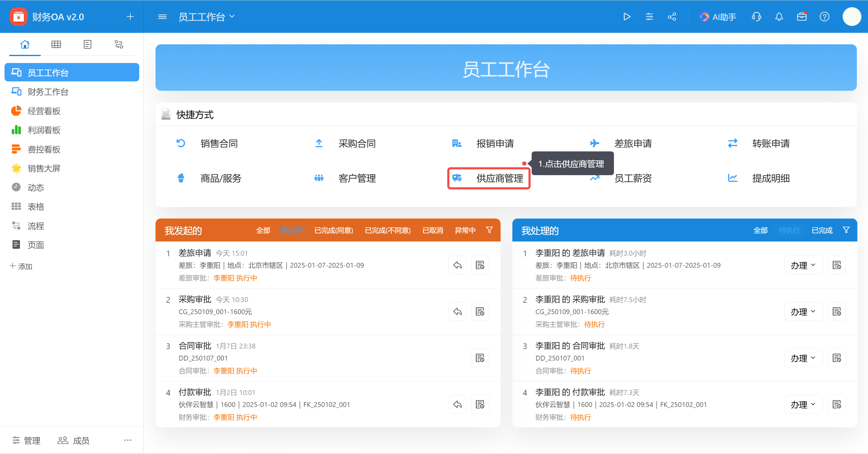
Task: Click recall arrow icon for 采购审批 row
Action: [x=457, y=311]
